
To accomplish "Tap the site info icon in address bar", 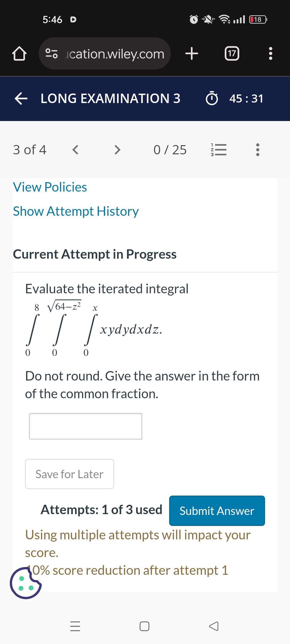I will (51, 53).
